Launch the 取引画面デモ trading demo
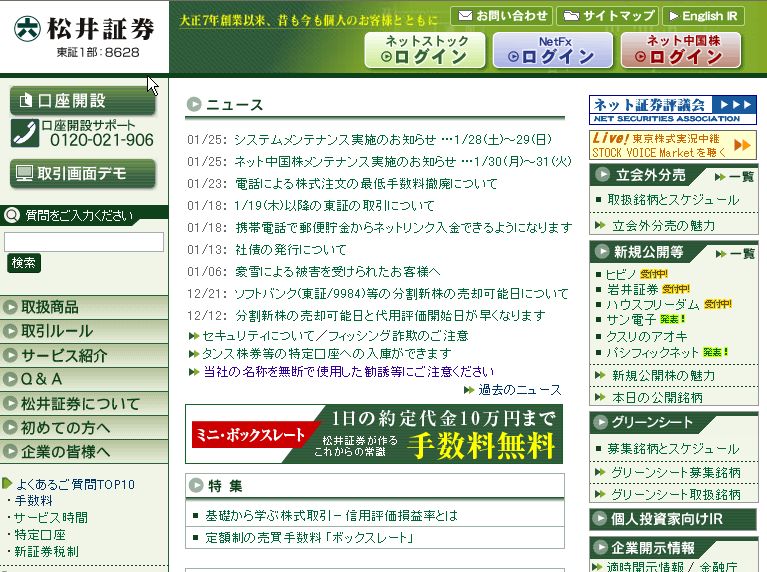 pos(70,173)
